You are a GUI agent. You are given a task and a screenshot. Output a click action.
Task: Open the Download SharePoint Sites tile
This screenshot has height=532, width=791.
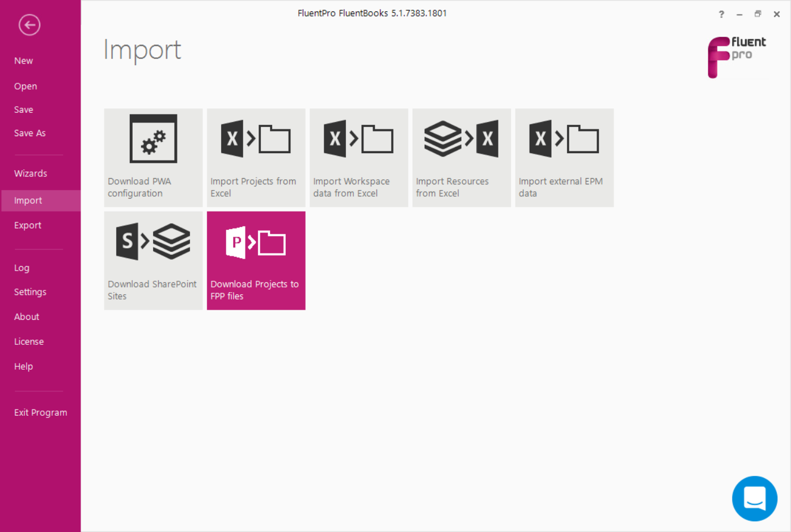[x=153, y=261]
